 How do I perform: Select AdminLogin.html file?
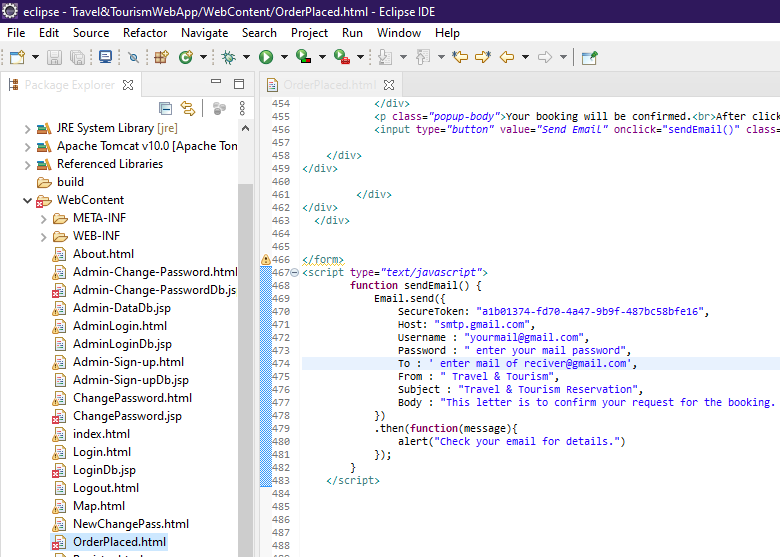point(119,326)
